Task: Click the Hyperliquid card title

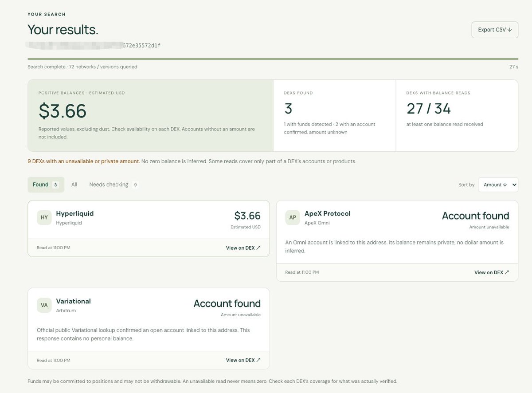Action: [75, 213]
